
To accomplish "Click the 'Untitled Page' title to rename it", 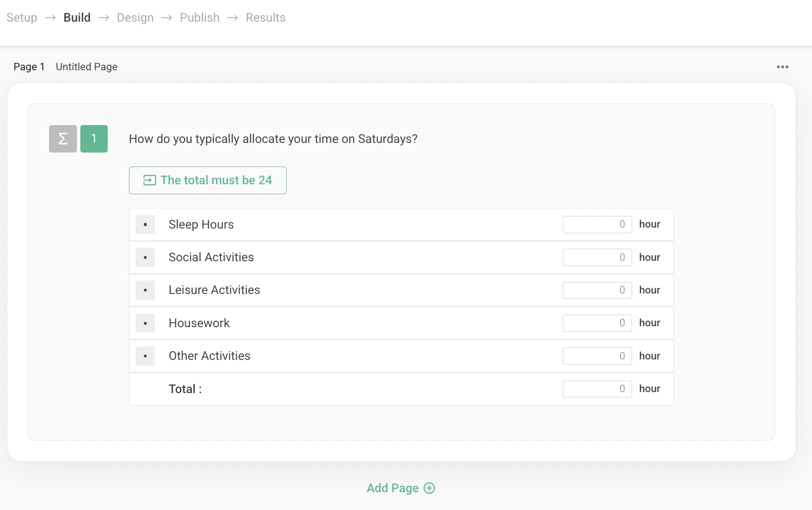I will pos(86,66).
